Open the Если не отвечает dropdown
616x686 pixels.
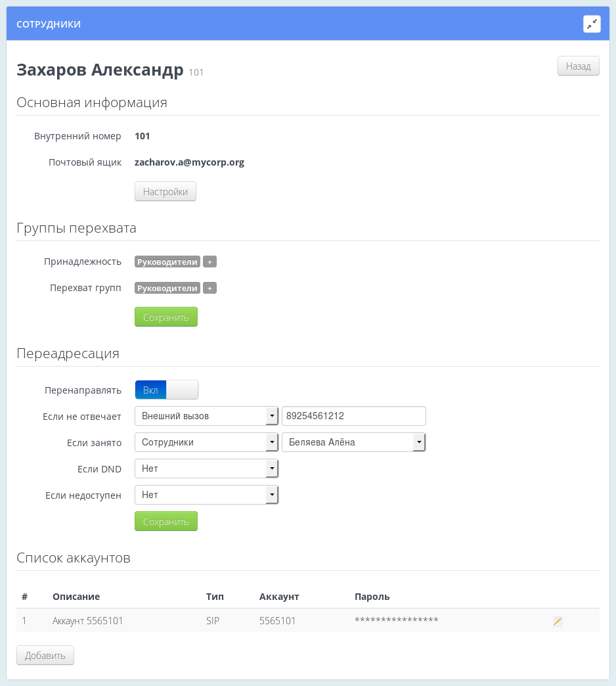[x=272, y=416]
